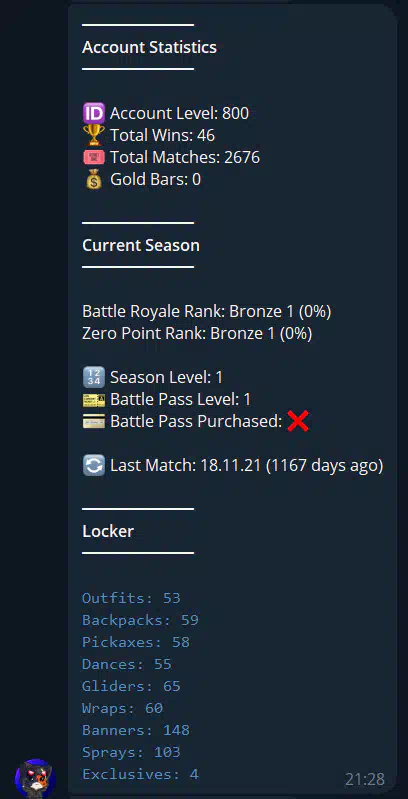The image size is (408, 799).
Task: Click the Gliders: 65 code line
Action: [x=131, y=686]
